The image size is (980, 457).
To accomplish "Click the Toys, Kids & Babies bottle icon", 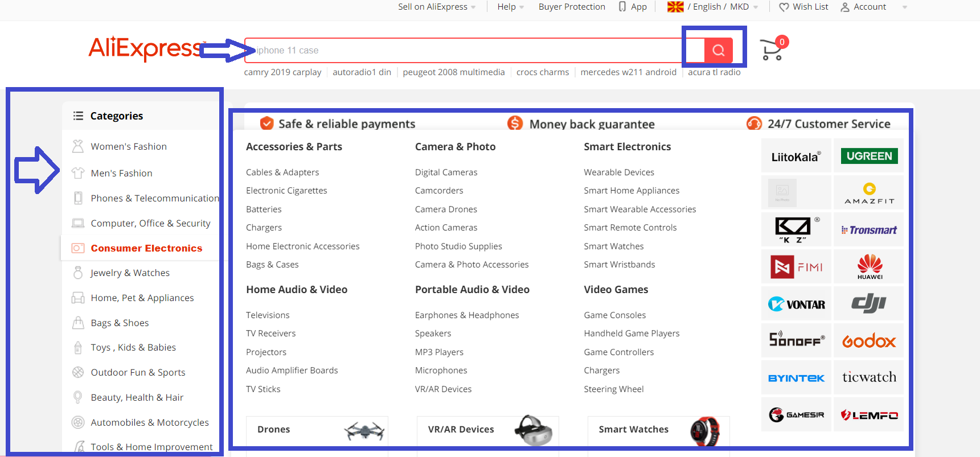I will 78,347.
